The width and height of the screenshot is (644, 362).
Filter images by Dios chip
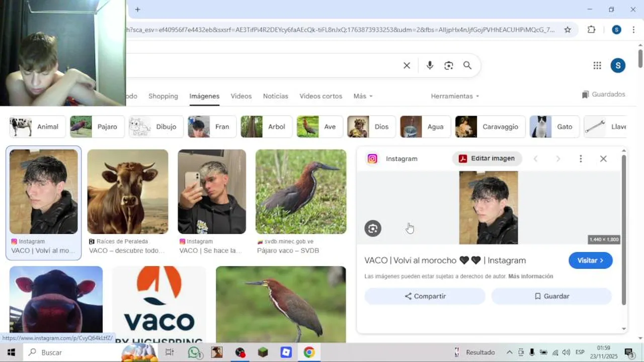click(x=372, y=127)
